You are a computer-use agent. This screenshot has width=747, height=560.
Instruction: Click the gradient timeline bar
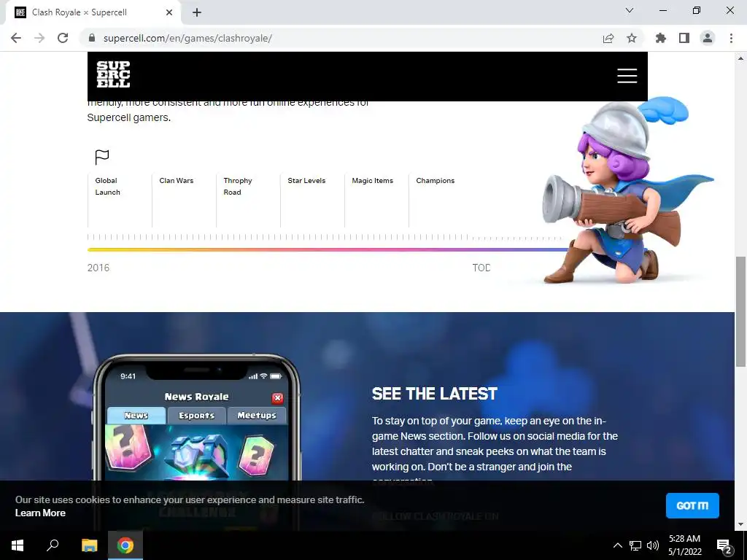tap(328, 249)
